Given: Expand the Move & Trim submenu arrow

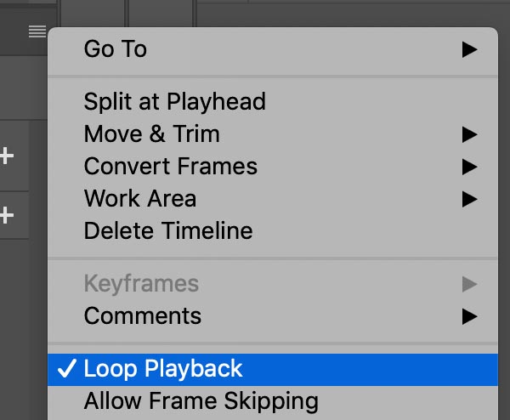Looking at the screenshot, I should click(x=469, y=134).
